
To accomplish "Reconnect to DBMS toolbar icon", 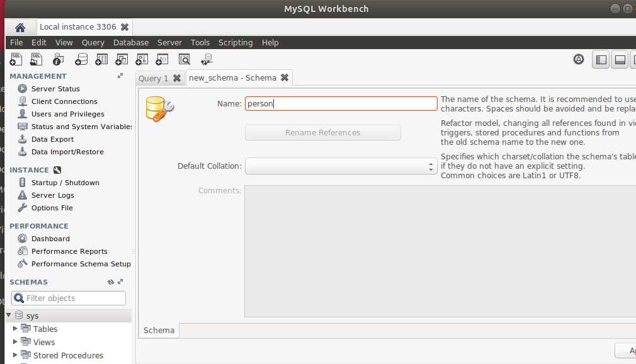I will pos(207,59).
